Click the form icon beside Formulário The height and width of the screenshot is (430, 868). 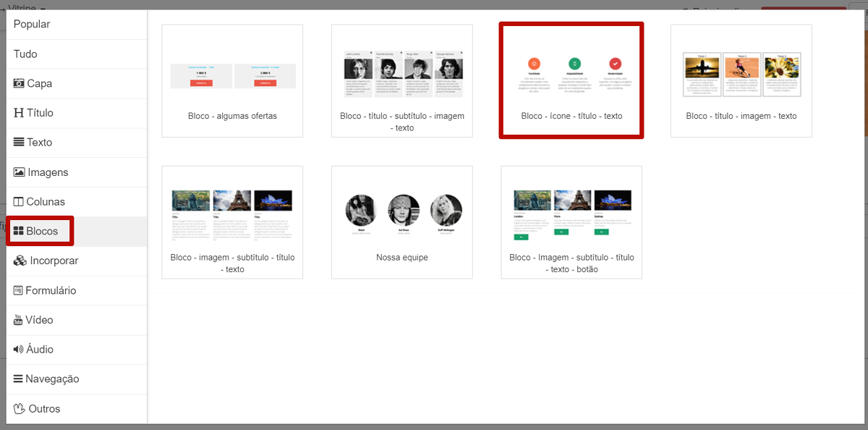[x=19, y=290]
